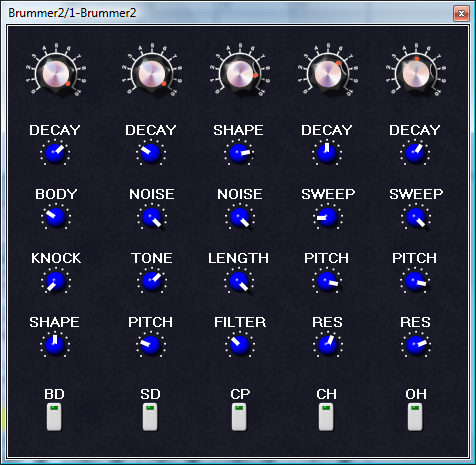Click the NOISE knob in SD column
This screenshot has height=465, width=476.
[152, 217]
